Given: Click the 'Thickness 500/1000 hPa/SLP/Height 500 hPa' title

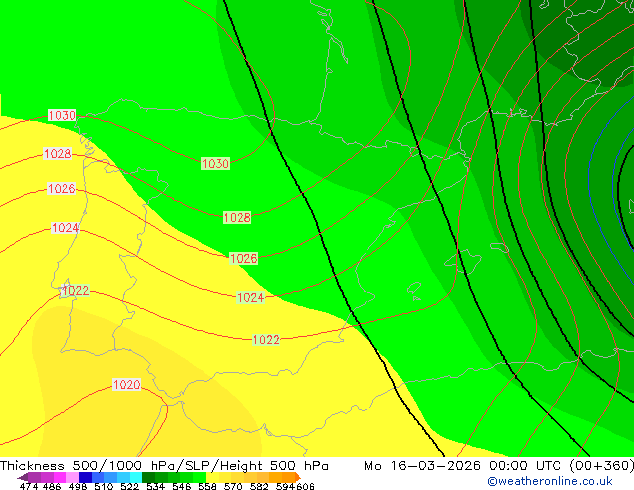Looking at the screenshot, I should pyautogui.click(x=164, y=466).
